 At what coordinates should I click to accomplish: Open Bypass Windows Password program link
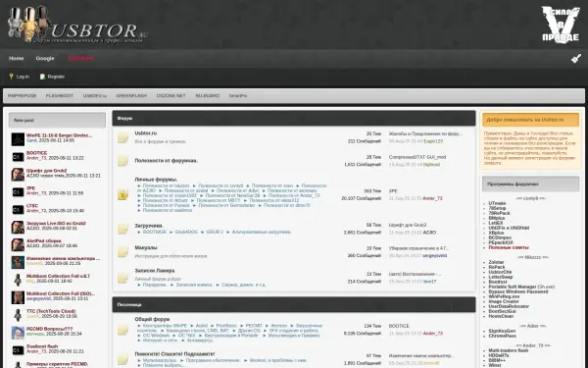[517, 291]
